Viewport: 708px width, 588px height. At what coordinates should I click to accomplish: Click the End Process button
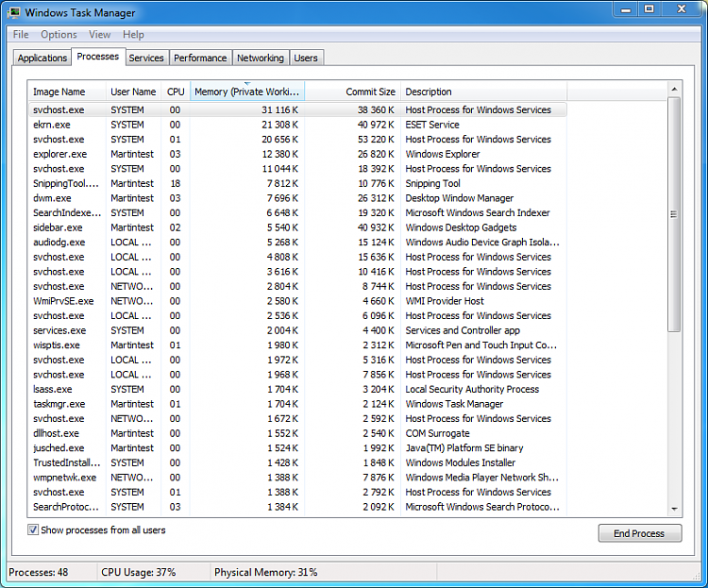(x=639, y=533)
